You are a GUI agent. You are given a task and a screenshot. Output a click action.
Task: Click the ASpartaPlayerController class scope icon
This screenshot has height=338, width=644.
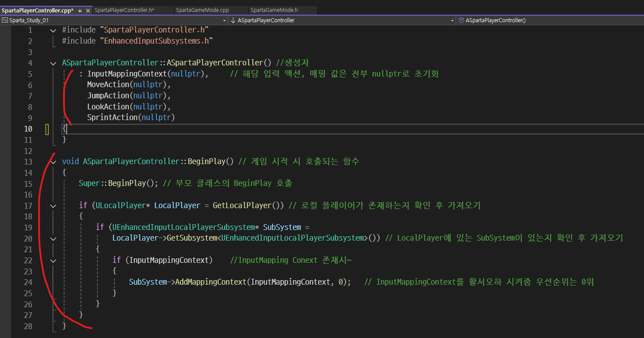coord(233,20)
